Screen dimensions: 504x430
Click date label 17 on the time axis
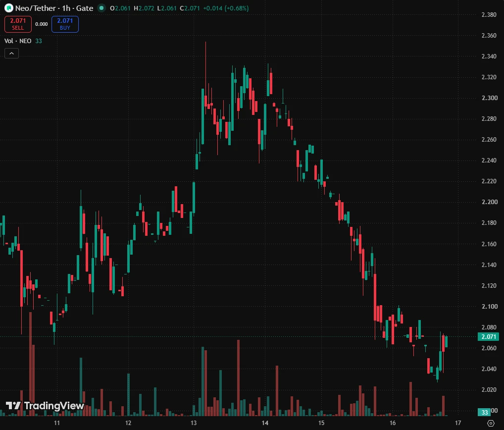[458, 423]
